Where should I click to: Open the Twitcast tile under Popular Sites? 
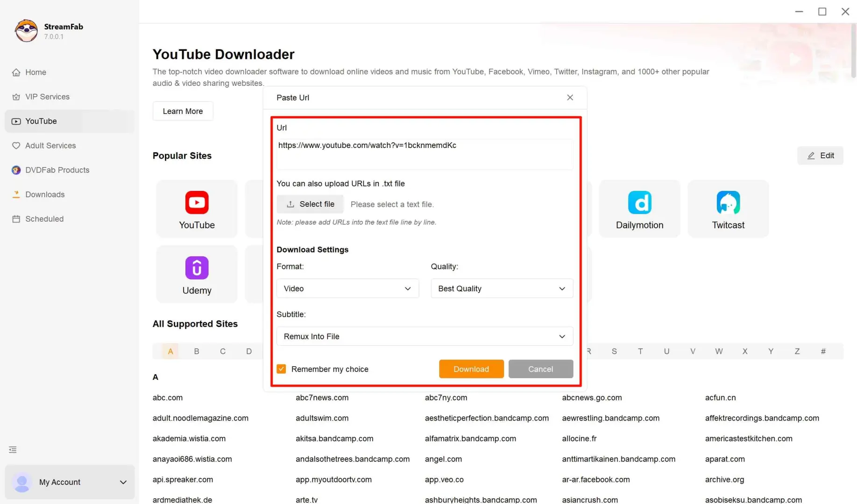728,209
